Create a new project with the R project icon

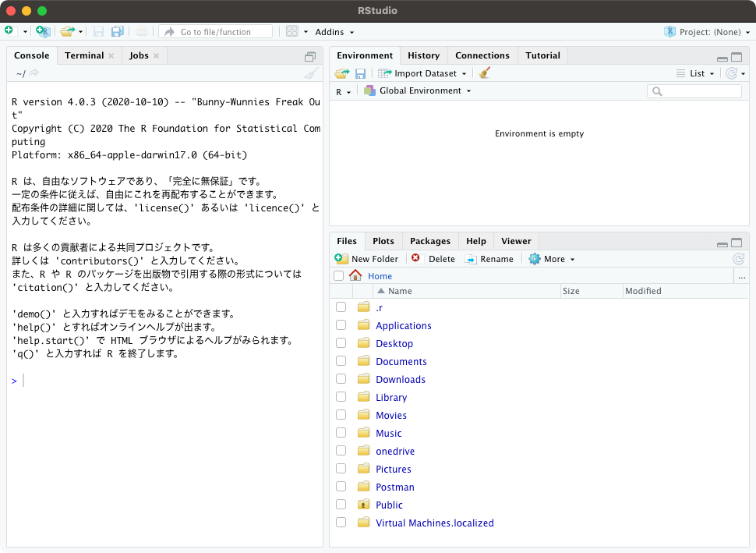pyautogui.click(x=43, y=32)
